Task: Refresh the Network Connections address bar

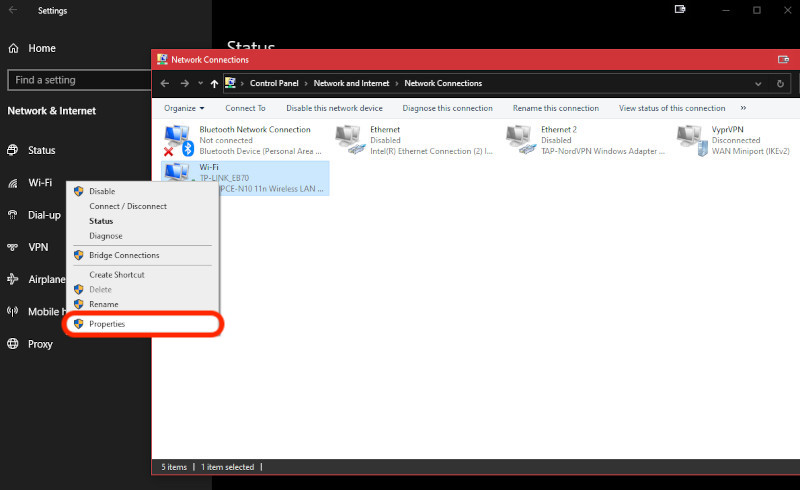Action: 780,84
